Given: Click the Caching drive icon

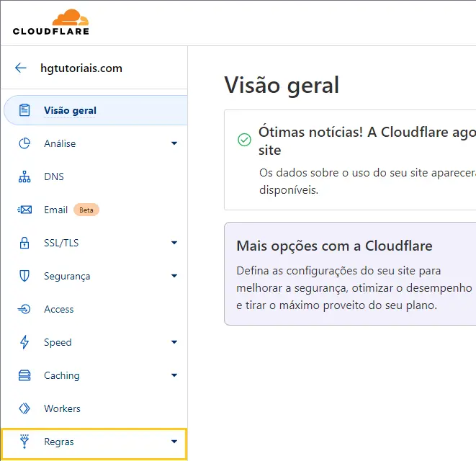Looking at the screenshot, I should 24,375.
